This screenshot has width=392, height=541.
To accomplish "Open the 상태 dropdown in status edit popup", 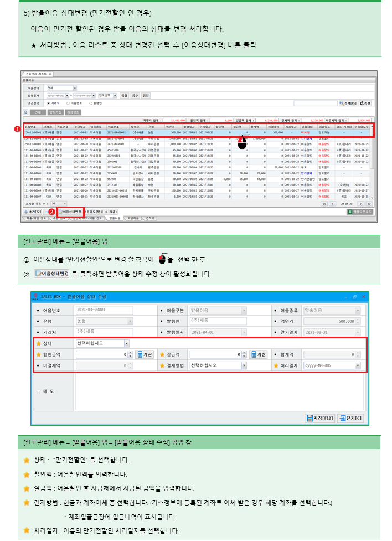I will point(127,343).
